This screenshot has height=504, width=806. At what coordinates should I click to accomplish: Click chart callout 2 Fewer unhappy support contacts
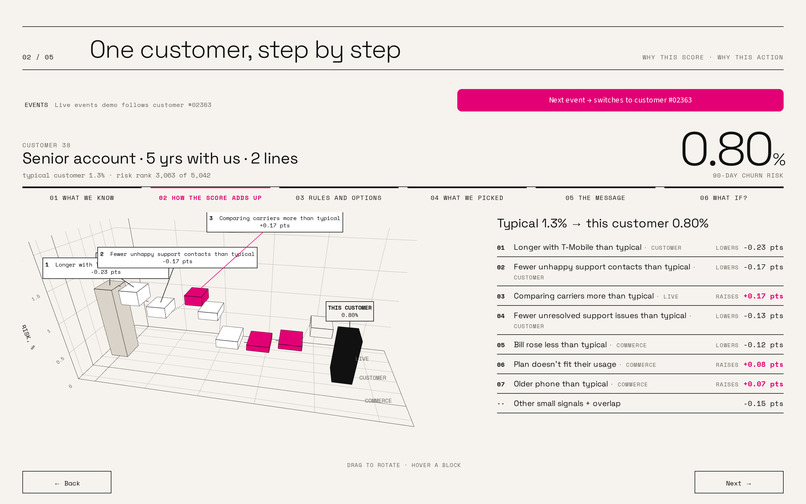pos(177,257)
